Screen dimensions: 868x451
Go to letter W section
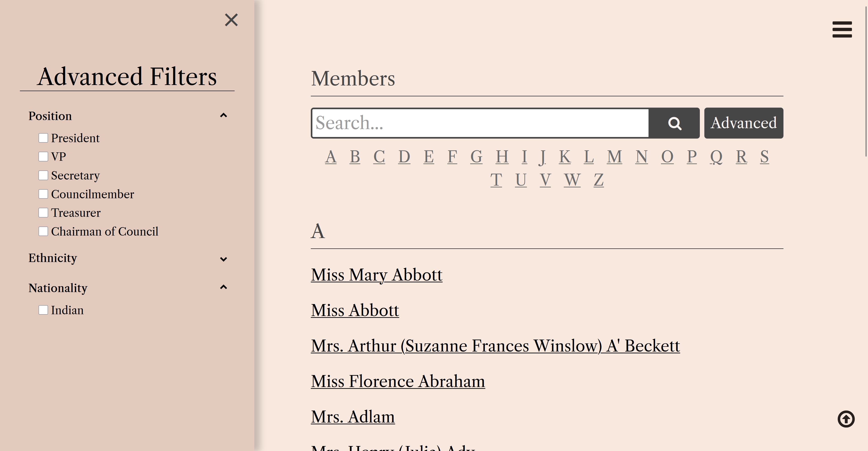pos(572,180)
